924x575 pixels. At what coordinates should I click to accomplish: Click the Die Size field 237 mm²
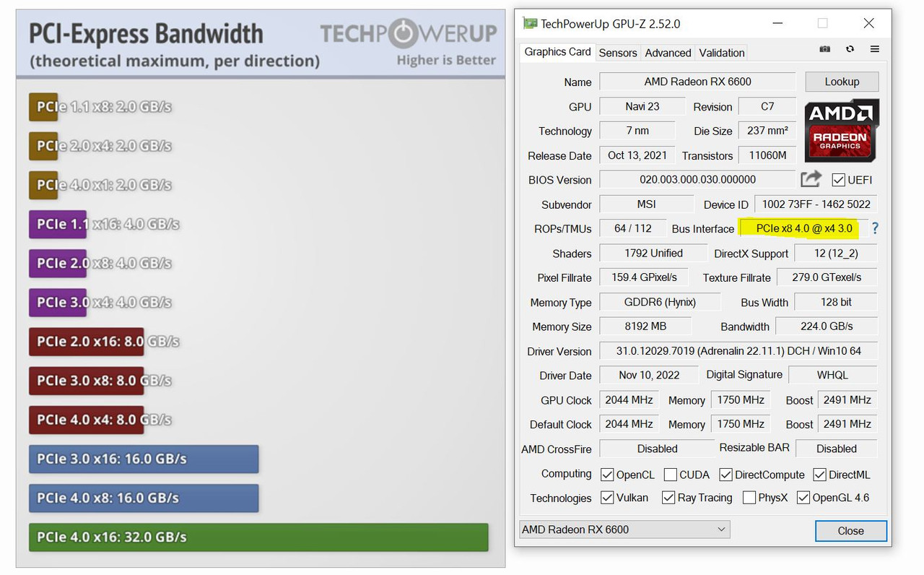tap(767, 131)
